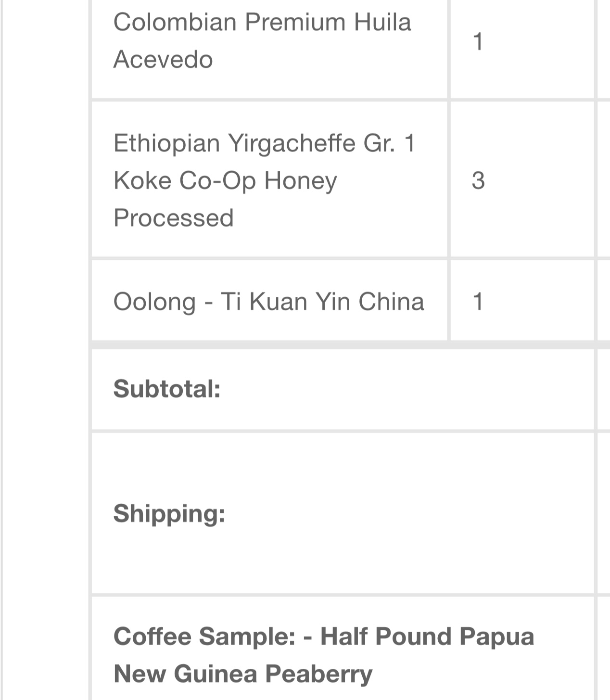Tap the blank left margin beside table
Image resolution: width=610 pixels, height=700 pixels.
46,350
